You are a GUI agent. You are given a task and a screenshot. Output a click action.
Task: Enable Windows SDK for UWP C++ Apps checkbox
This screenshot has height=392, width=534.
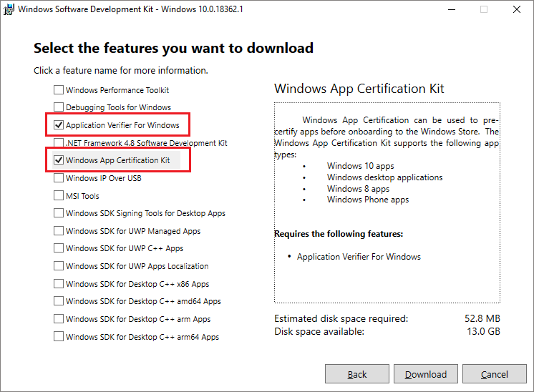tap(59, 248)
